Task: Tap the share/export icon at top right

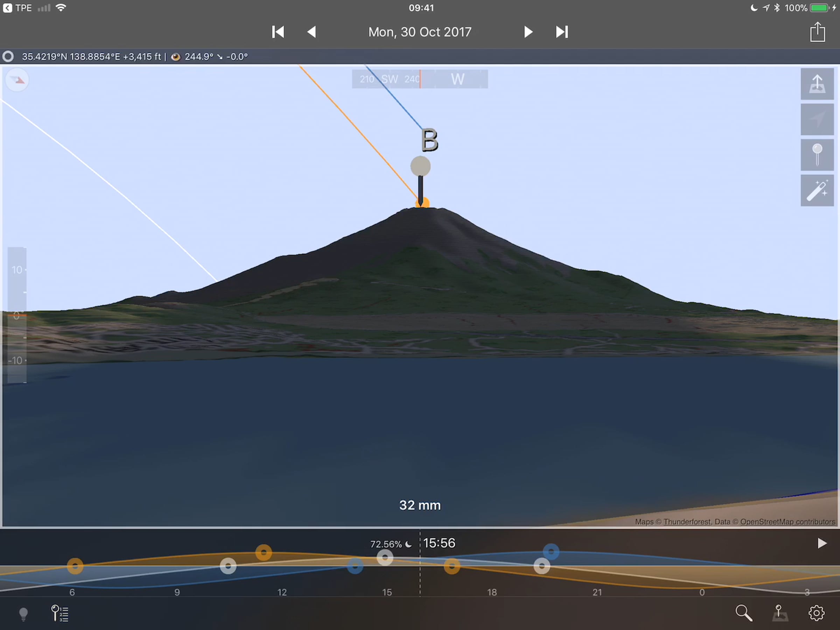Action: tap(817, 32)
